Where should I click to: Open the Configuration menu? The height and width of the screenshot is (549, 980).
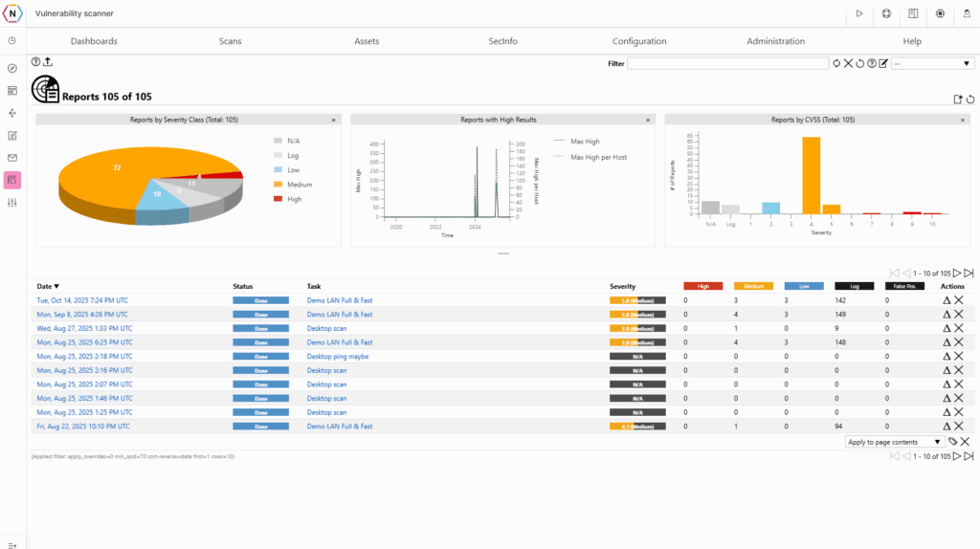tap(639, 41)
